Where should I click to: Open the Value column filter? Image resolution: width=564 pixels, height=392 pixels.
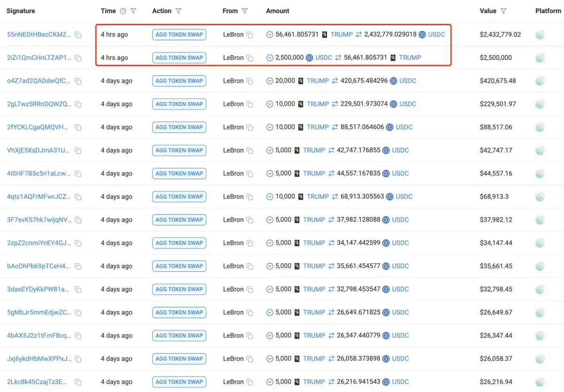coord(503,11)
